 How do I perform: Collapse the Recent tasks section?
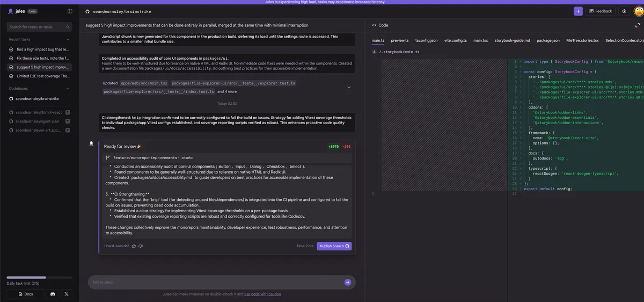coord(68,39)
